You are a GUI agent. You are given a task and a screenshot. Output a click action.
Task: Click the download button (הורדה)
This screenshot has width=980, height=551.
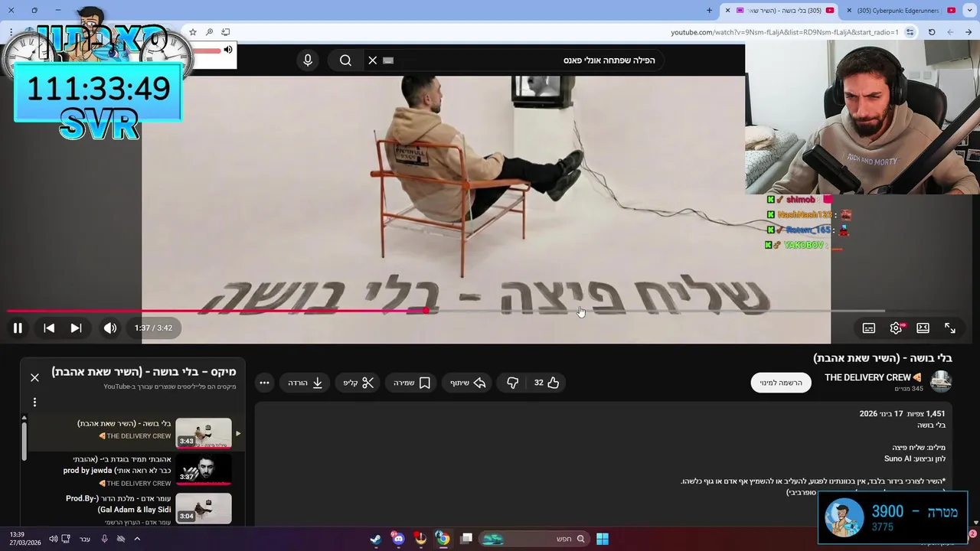(305, 383)
